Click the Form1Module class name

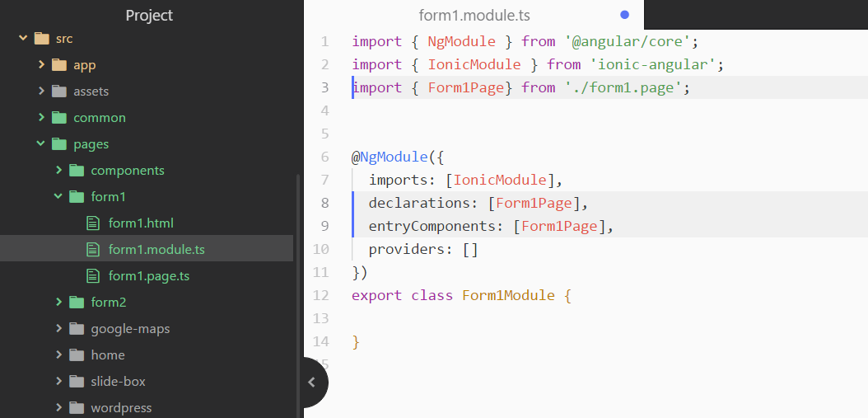point(508,295)
